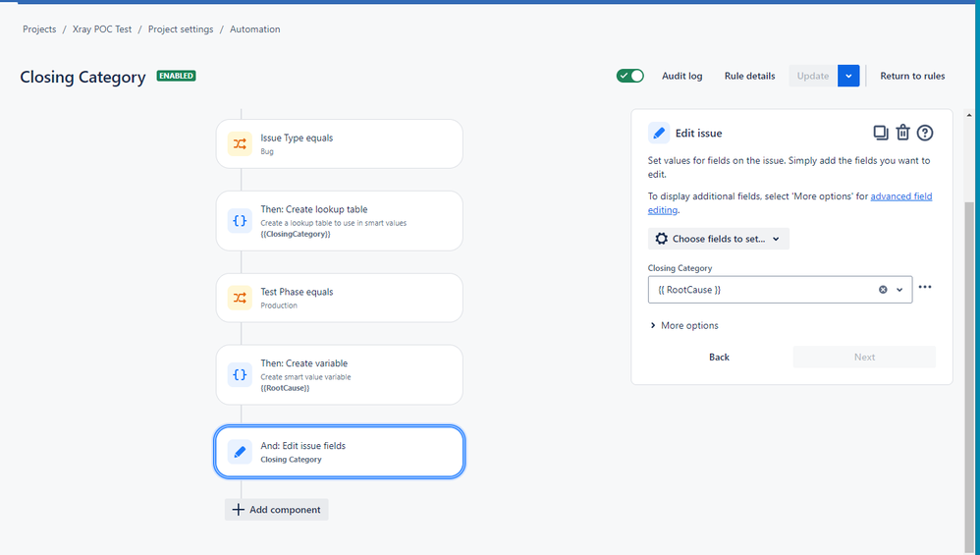Click the Issue Type equals condition icon
This screenshot has height=555, width=980.
(240, 143)
